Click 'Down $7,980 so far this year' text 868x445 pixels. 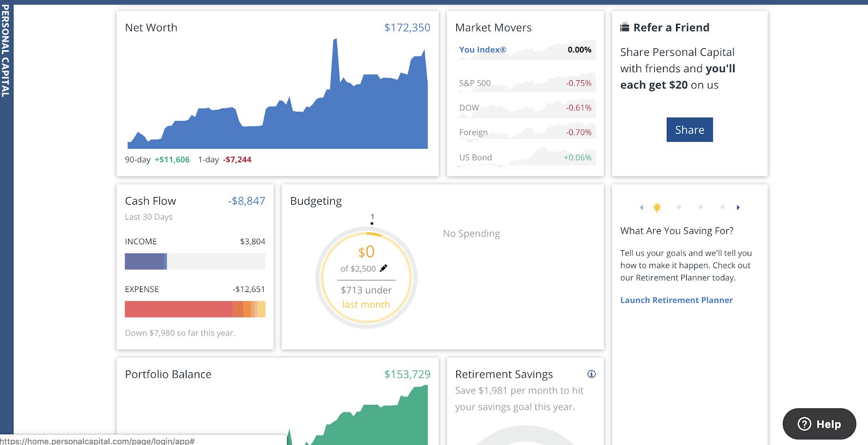[x=180, y=333]
